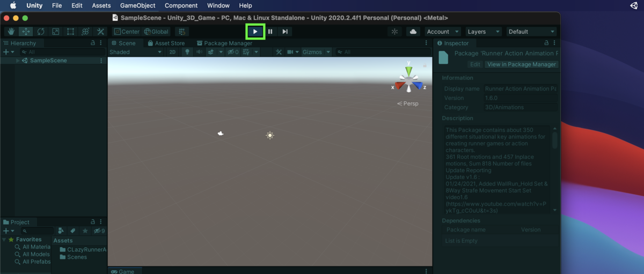
Task: Lock the Inspector panel
Action: pyautogui.click(x=547, y=43)
